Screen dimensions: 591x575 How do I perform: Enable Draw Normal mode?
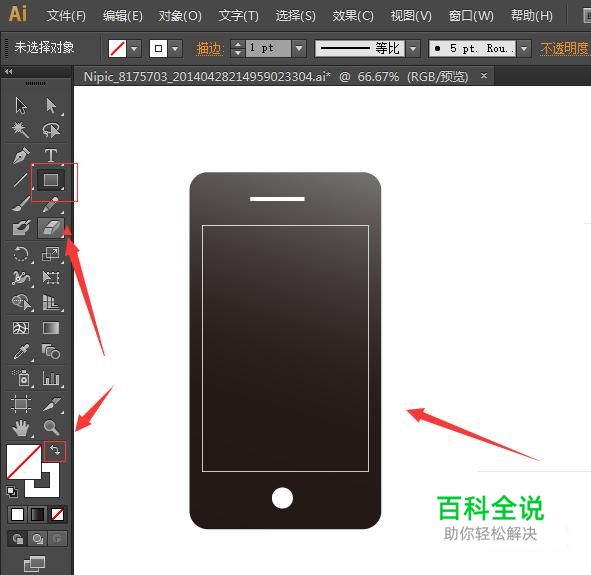pyautogui.click(x=17, y=539)
